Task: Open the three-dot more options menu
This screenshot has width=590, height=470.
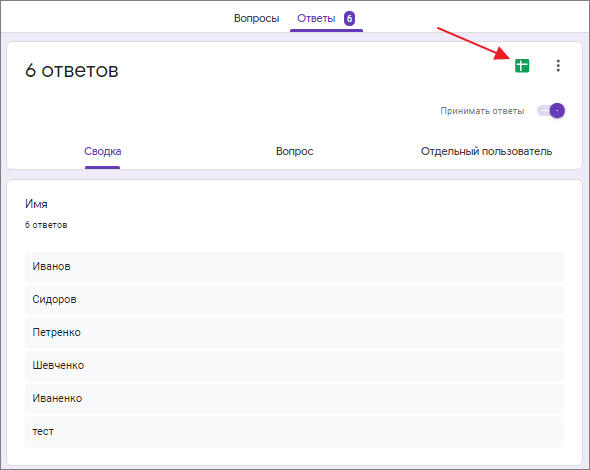Action: pos(558,66)
